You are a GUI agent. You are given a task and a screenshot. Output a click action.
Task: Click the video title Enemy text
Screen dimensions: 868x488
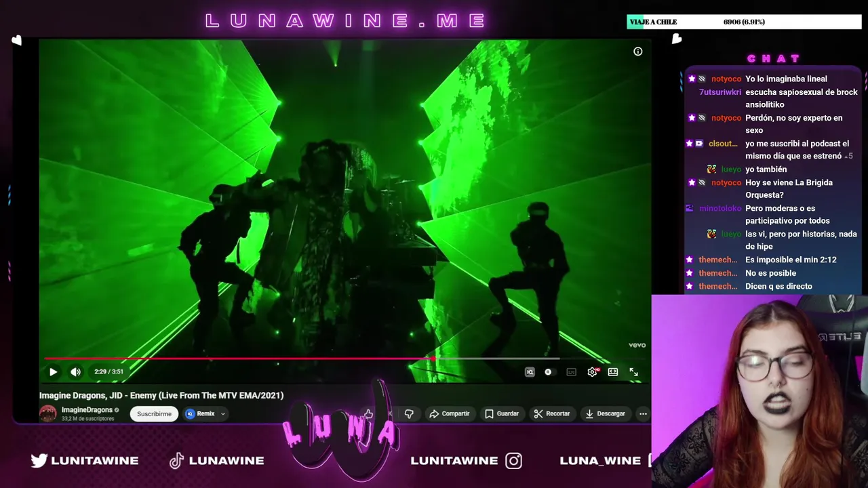(161, 395)
